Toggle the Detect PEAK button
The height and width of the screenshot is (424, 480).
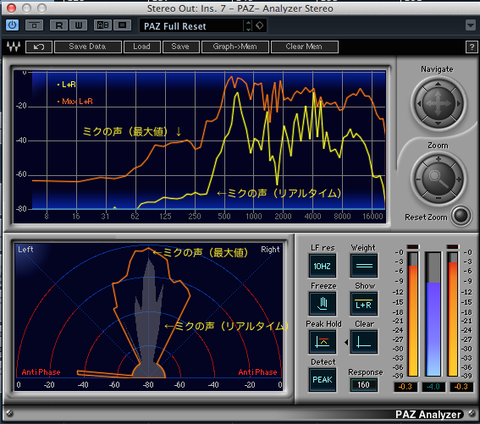pyautogui.click(x=322, y=380)
